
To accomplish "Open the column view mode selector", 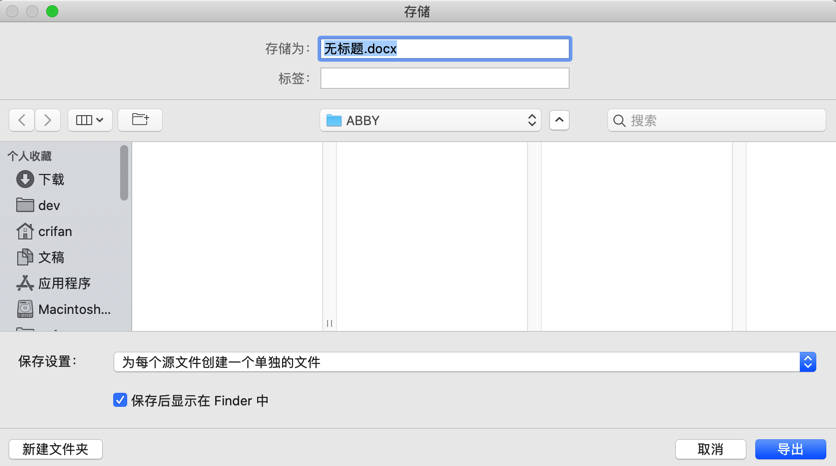I will click(x=90, y=120).
